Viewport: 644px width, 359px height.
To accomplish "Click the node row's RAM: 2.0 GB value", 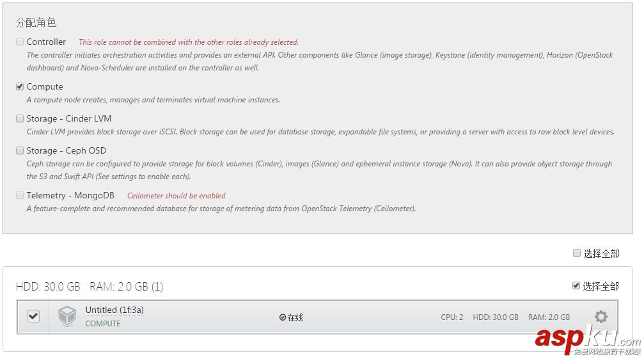I will pos(549,317).
